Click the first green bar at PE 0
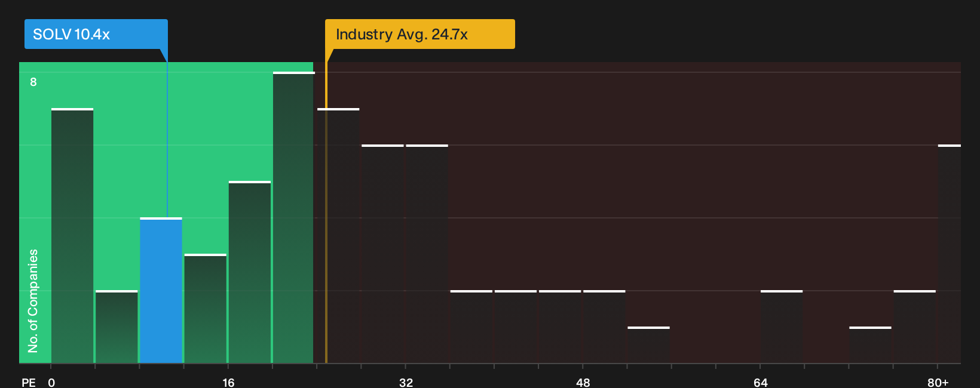 (x=72, y=236)
